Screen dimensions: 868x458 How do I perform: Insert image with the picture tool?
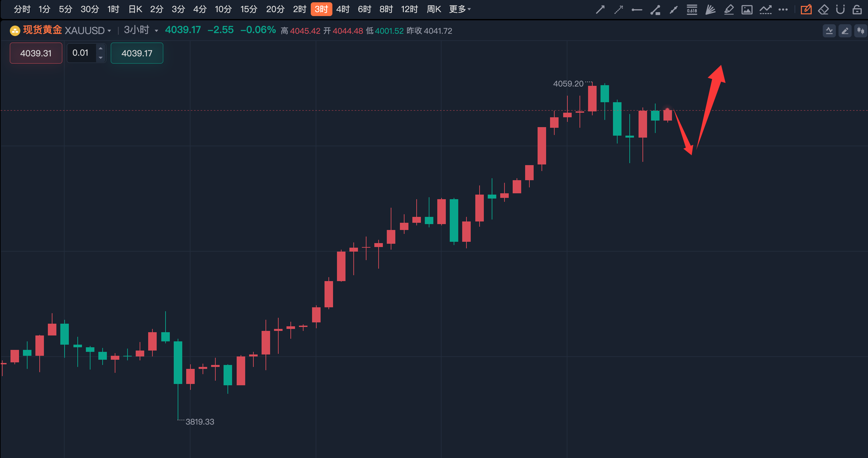(747, 10)
